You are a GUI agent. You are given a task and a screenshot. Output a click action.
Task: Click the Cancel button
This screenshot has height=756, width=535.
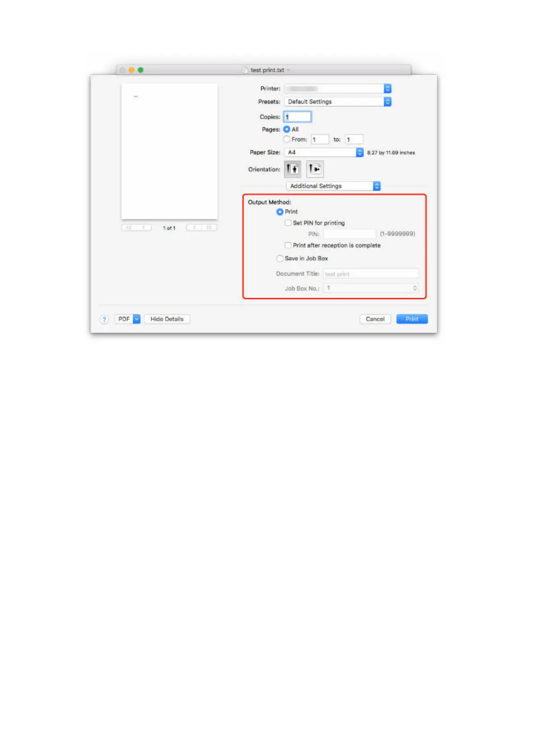coord(375,319)
